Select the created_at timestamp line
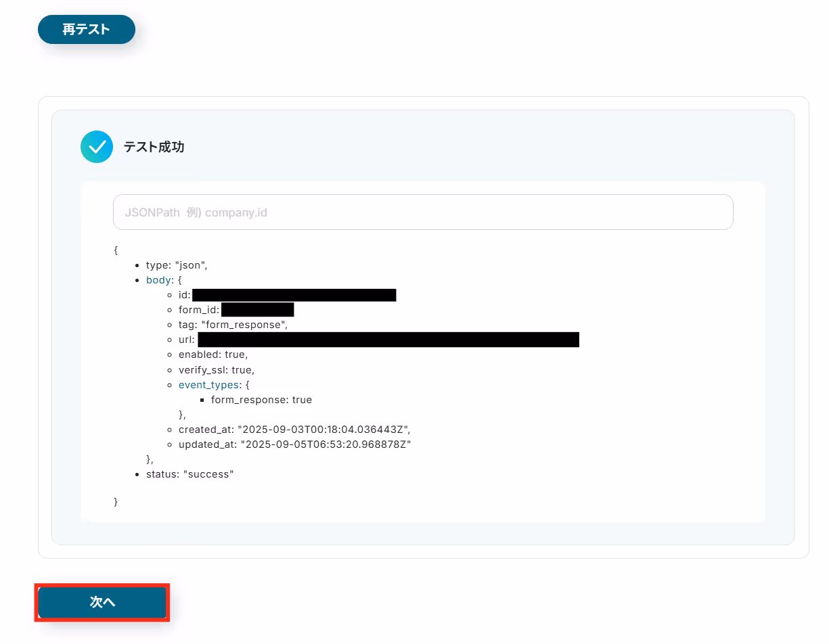 click(294, 430)
